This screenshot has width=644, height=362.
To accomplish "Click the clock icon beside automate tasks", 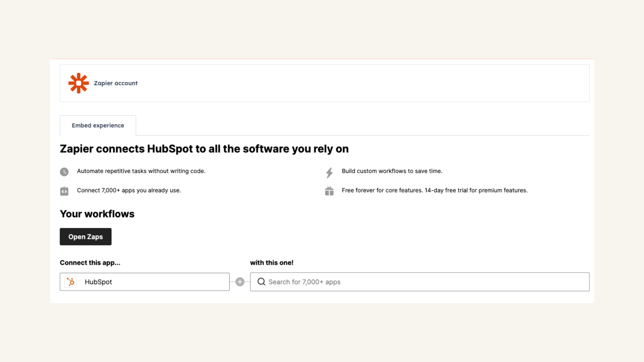I will point(64,172).
